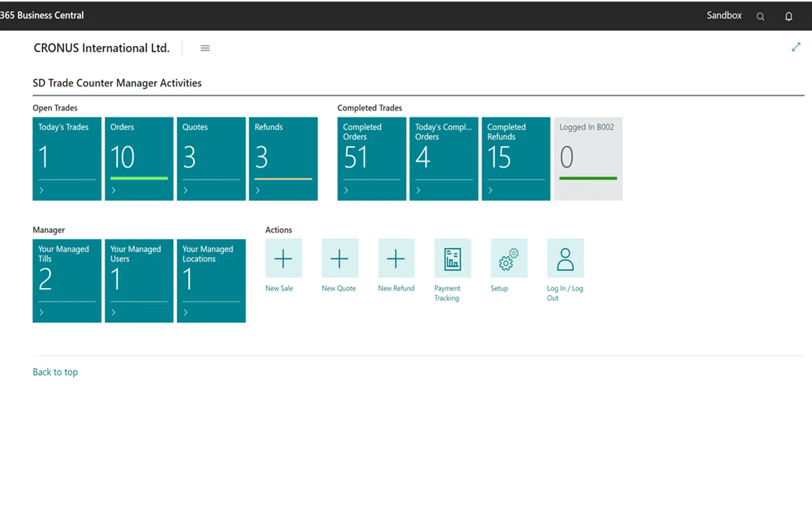The width and height of the screenshot is (812, 508).
Task: Click the expand page arrows icon
Action: (796, 47)
